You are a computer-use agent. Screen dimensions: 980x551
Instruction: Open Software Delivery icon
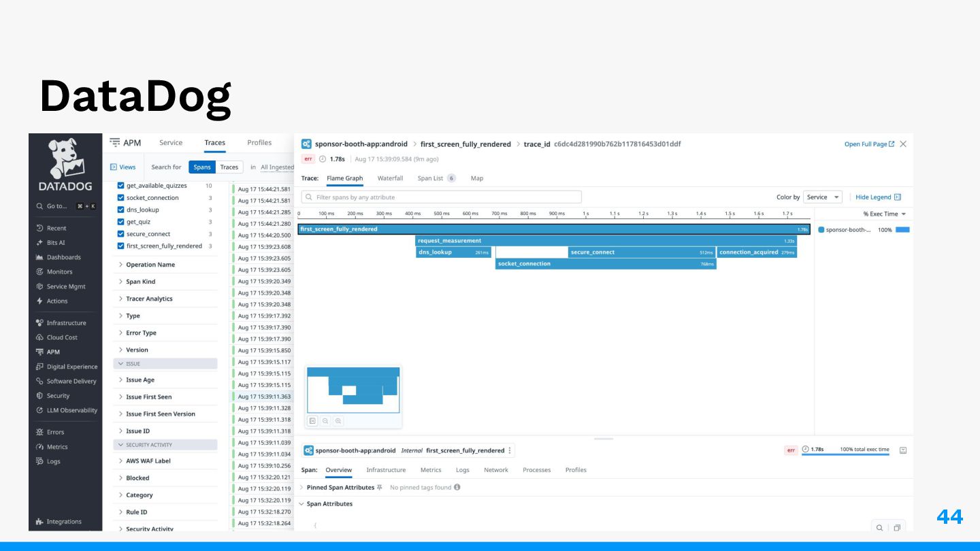click(39, 382)
